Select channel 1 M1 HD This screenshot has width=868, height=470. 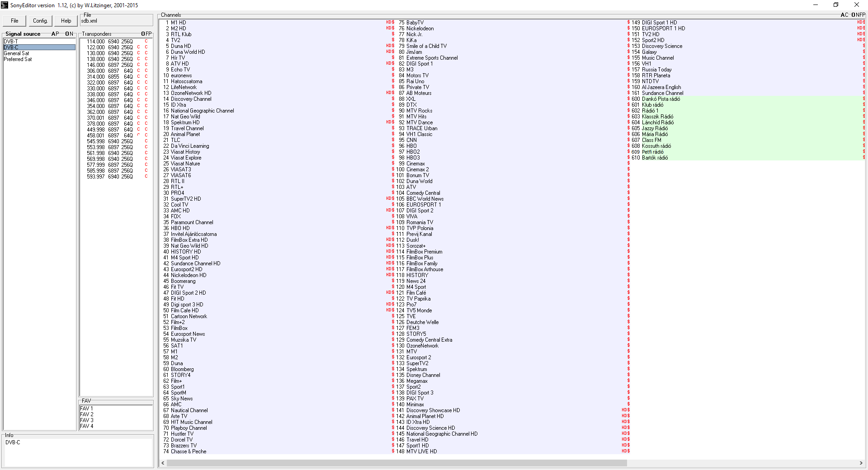point(278,23)
